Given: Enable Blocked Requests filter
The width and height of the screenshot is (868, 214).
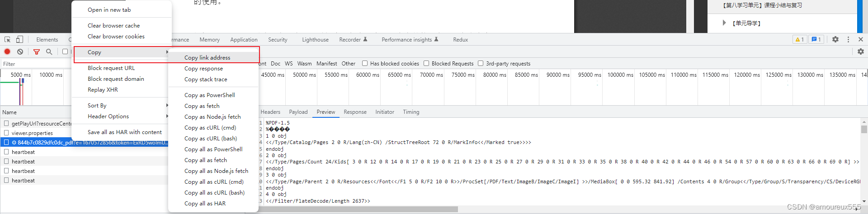Looking at the screenshot, I should point(426,63).
